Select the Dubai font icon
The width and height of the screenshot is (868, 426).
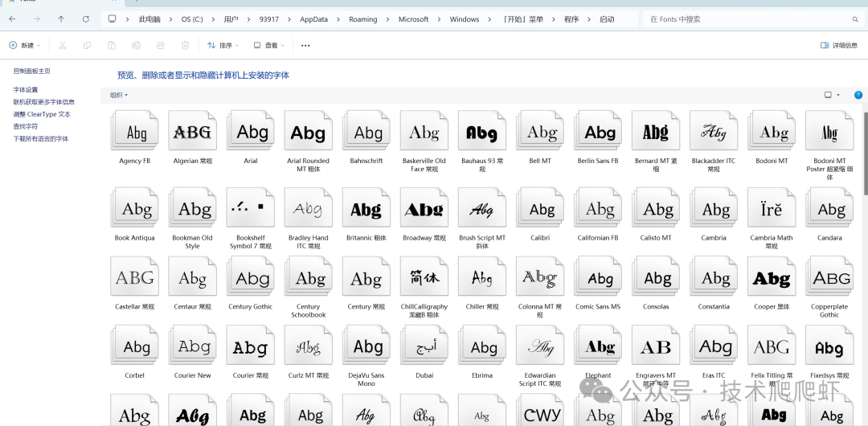click(424, 346)
